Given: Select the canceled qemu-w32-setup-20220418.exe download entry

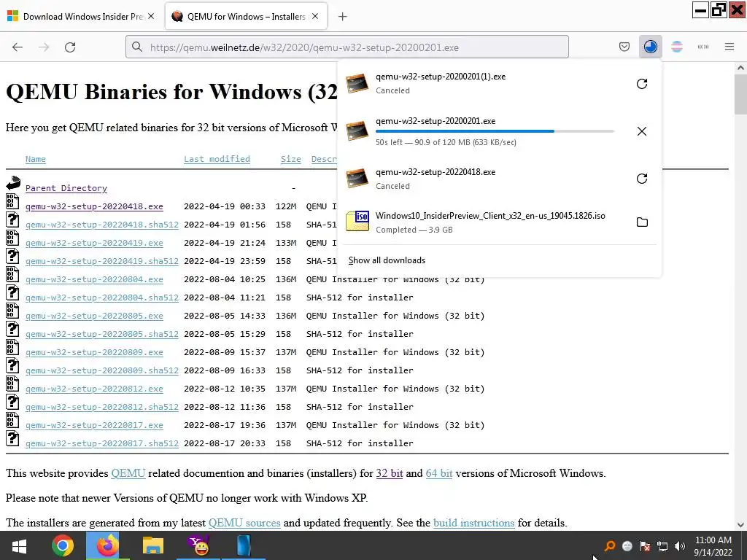Looking at the screenshot, I should point(499,179).
